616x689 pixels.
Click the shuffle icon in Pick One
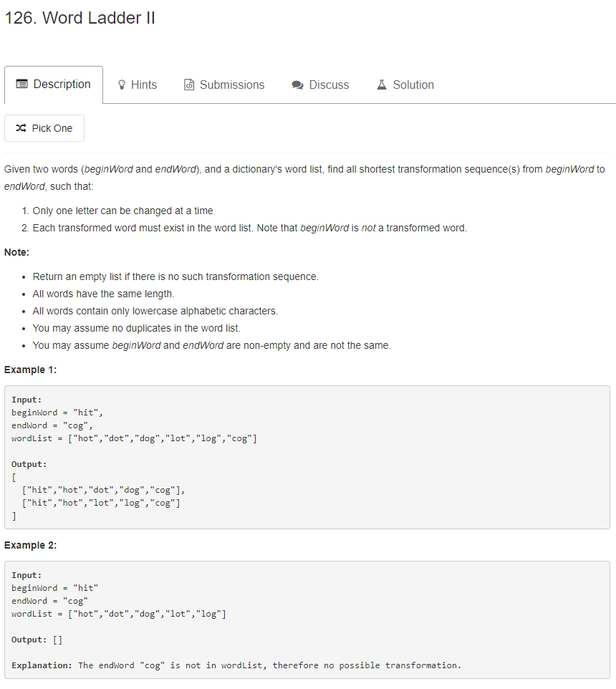click(21, 128)
